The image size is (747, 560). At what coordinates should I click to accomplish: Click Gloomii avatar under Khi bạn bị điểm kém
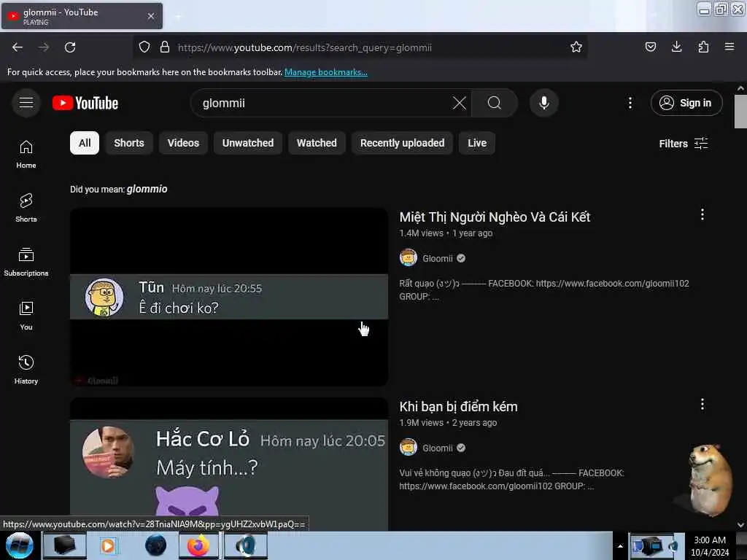coord(409,447)
